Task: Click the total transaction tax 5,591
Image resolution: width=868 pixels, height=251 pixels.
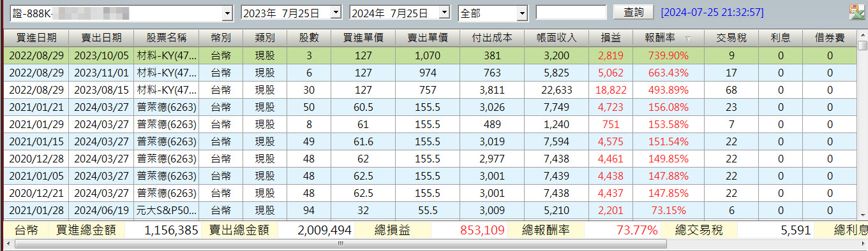Action: tap(796, 230)
